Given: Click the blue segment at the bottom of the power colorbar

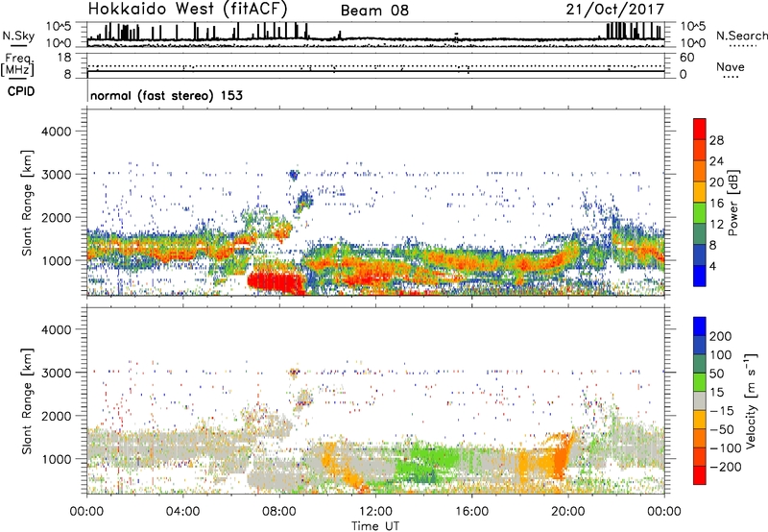Looking at the screenshot, I should pyautogui.click(x=700, y=276).
